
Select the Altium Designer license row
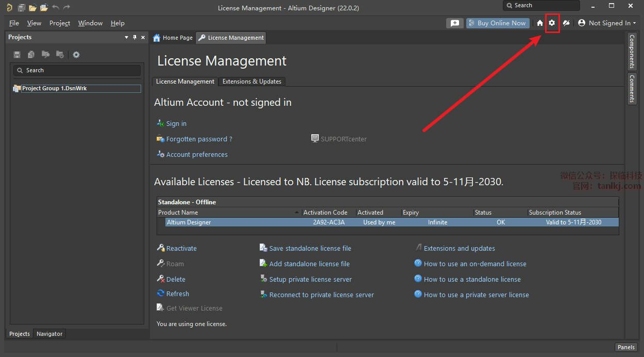coord(387,222)
